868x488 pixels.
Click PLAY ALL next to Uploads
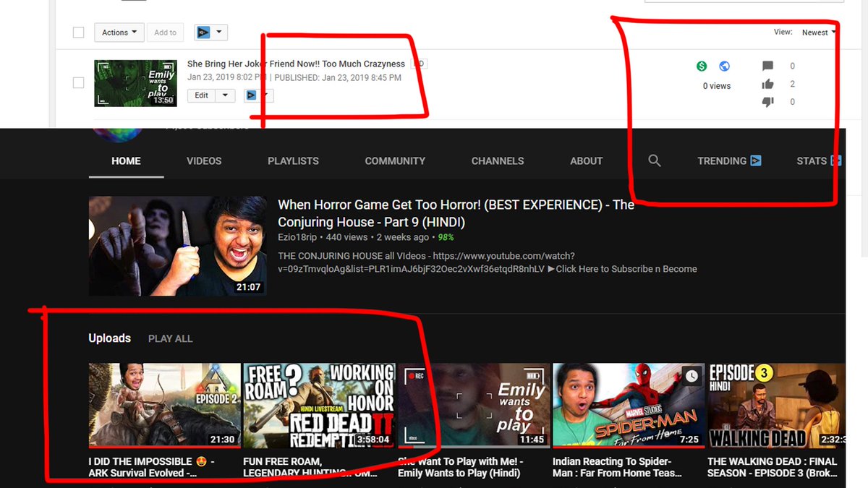point(170,338)
